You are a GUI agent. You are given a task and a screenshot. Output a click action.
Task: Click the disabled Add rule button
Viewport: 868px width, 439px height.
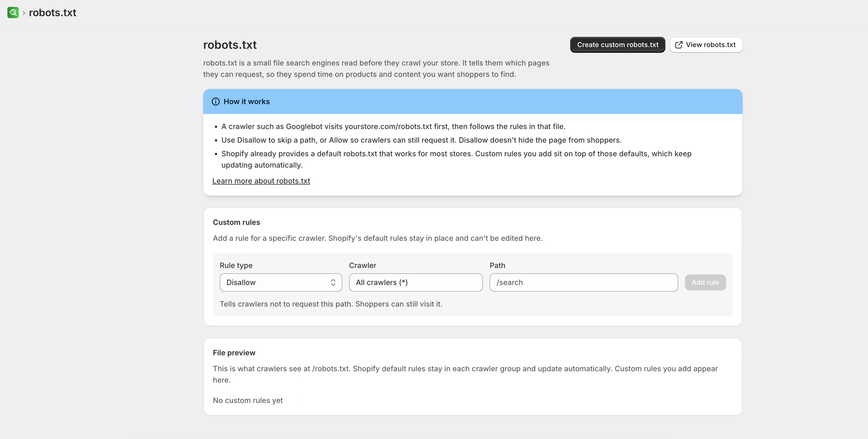[705, 282]
